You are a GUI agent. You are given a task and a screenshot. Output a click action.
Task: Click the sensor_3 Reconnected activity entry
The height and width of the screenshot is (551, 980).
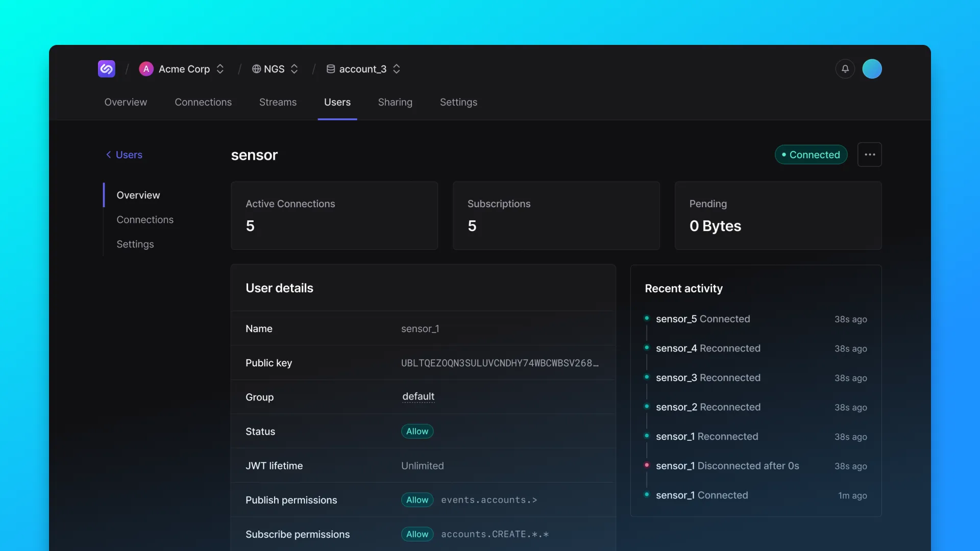pos(755,378)
